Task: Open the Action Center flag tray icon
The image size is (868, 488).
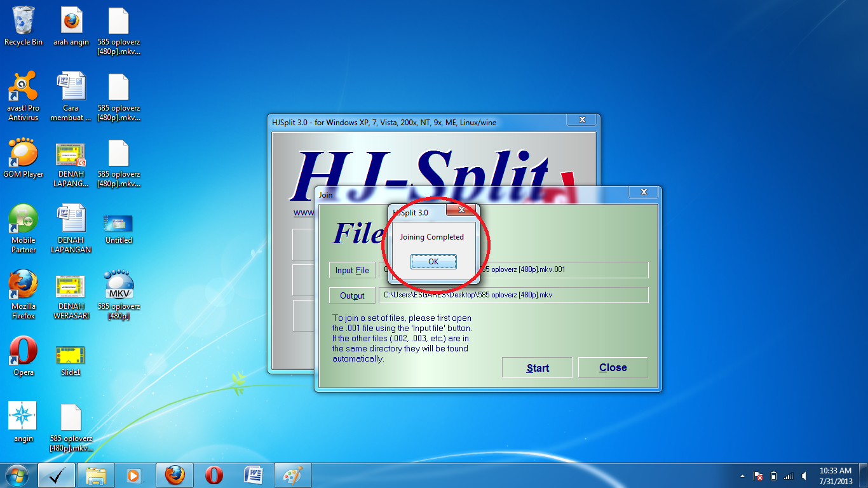Action: [x=757, y=476]
